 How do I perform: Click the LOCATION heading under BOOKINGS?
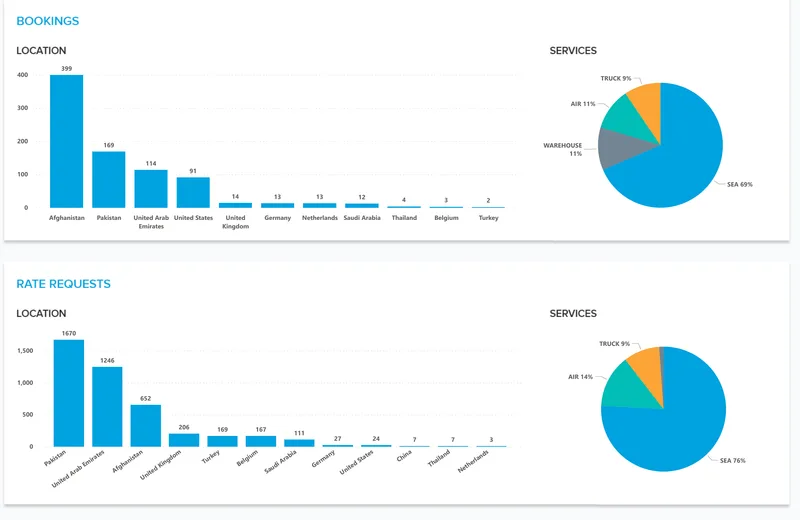click(41, 51)
